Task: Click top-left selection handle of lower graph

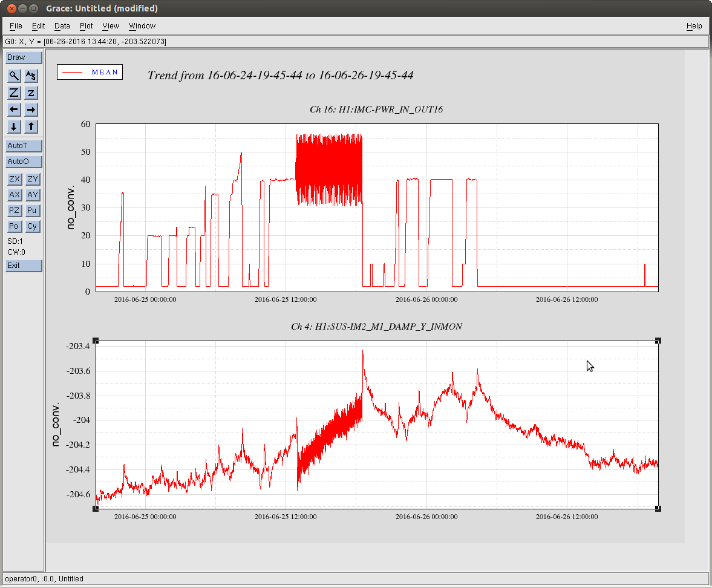Action: [96, 341]
